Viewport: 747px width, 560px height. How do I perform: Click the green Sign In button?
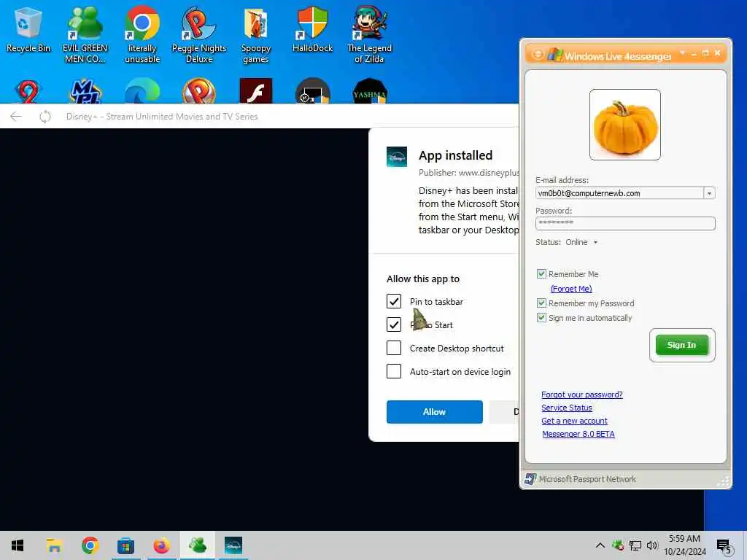click(x=682, y=345)
